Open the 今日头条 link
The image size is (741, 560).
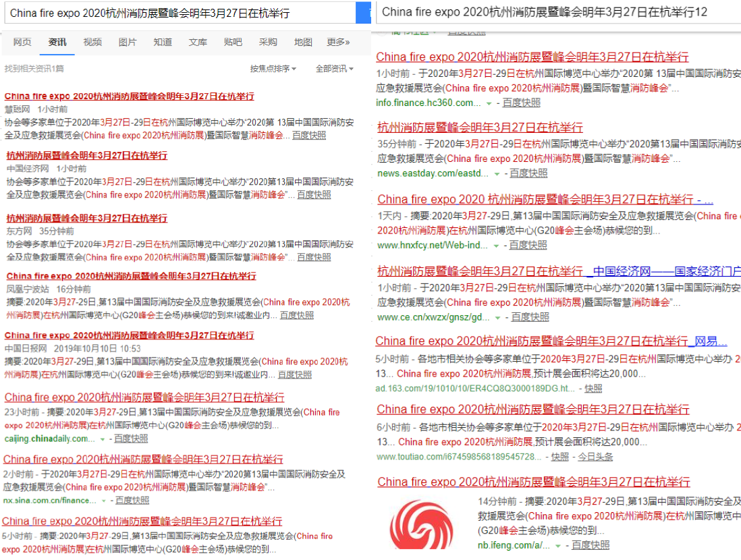pos(596,456)
